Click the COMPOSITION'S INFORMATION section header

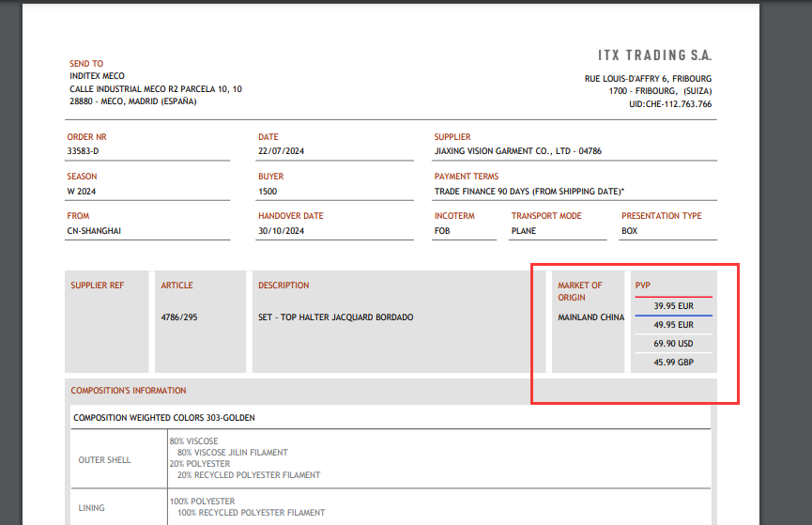pos(129,391)
